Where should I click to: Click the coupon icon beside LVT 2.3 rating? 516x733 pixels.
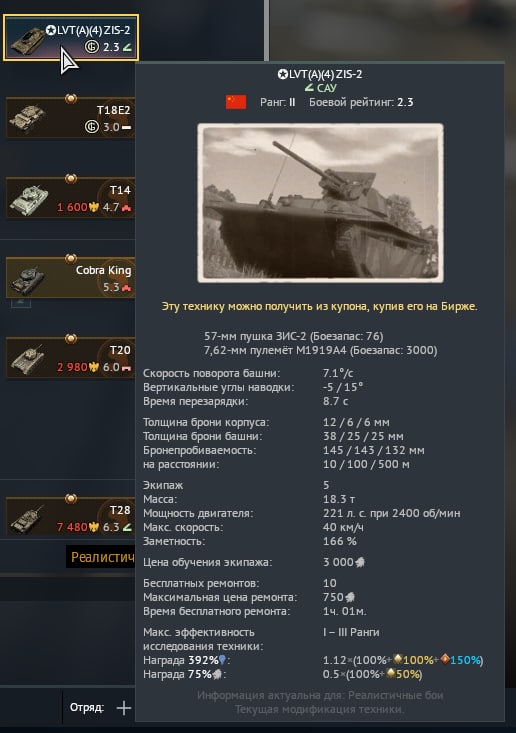(x=92, y=47)
